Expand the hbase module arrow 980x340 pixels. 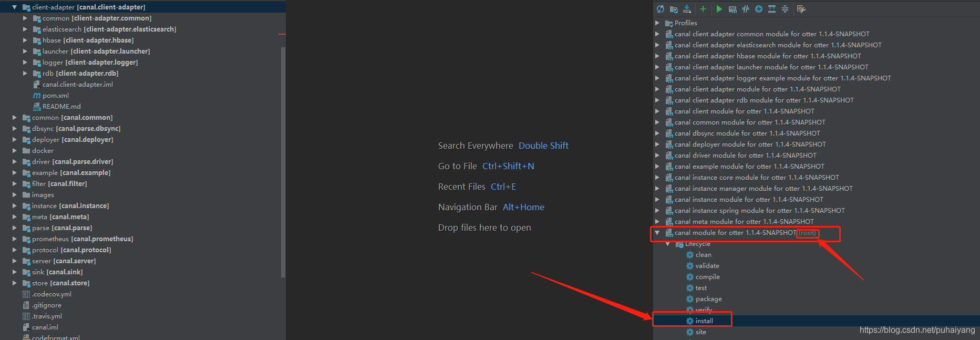tap(25, 40)
